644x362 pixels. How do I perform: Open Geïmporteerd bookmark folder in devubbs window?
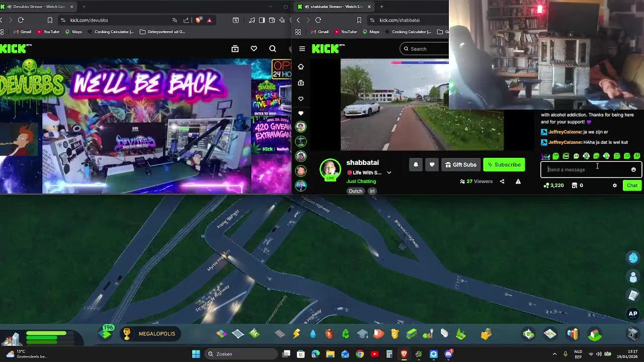[x=163, y=32]
